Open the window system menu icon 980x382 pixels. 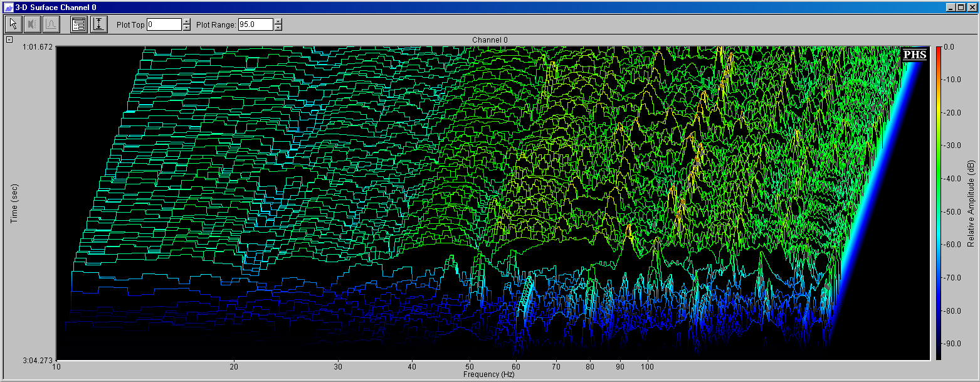pos(8,7)
